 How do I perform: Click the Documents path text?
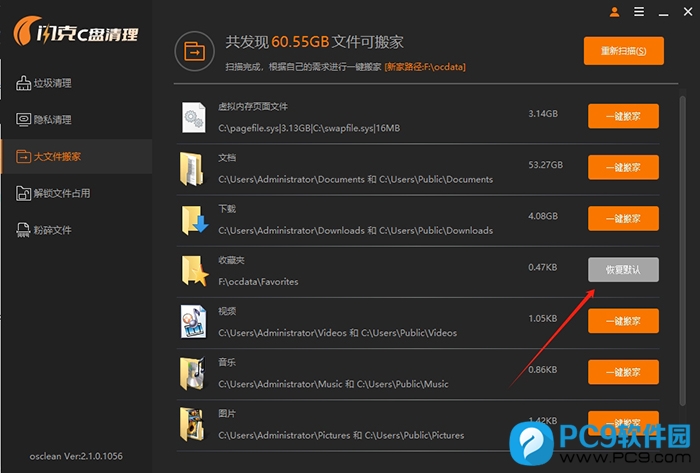pos(355,179)
